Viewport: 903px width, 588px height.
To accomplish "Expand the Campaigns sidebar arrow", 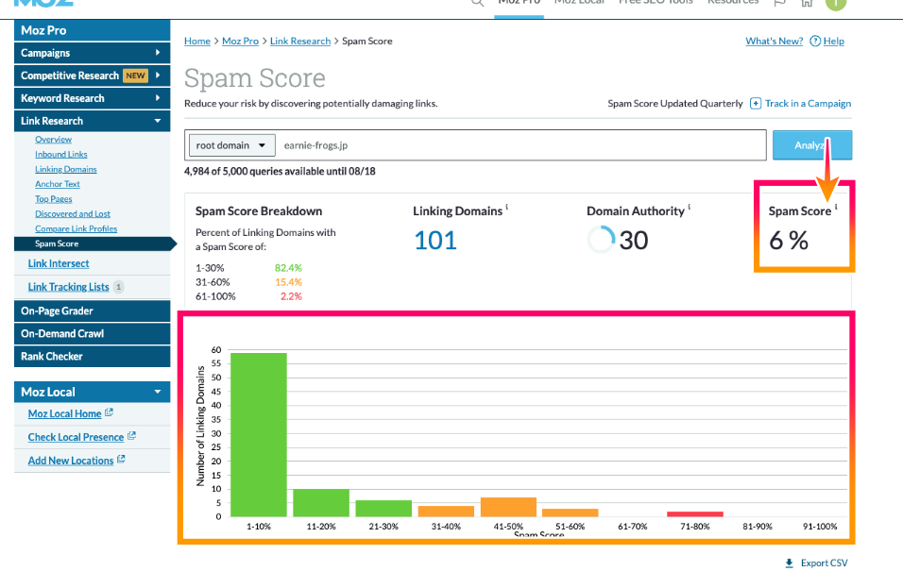I will 158,52.
